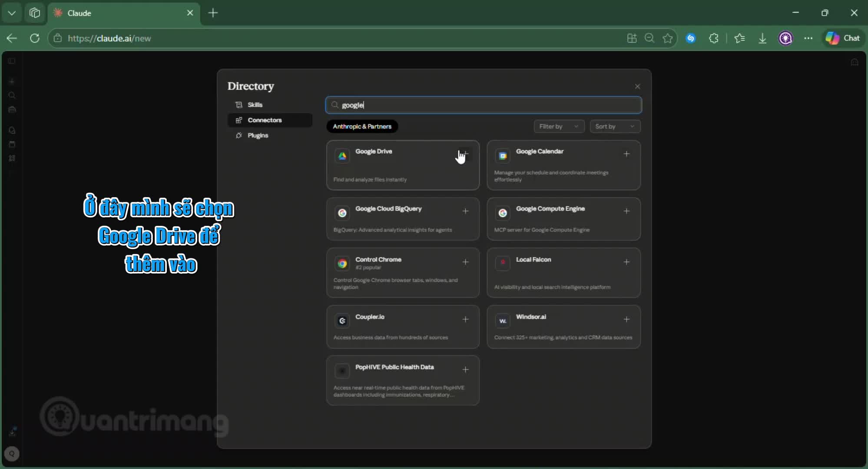Screen dimensions: 868x469
Task: Switch to the Skills section
Action: (x=270, y=105)
